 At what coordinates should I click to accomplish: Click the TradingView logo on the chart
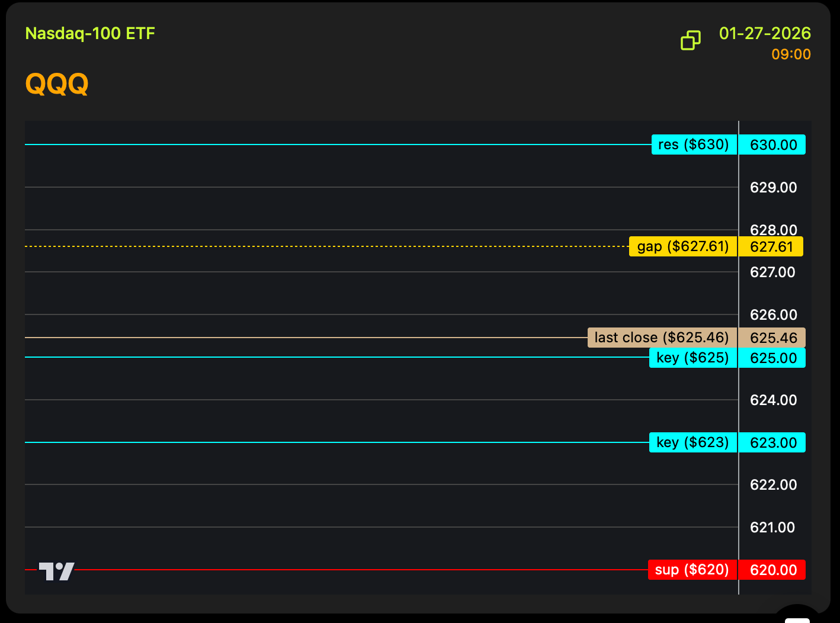point(57,571)
